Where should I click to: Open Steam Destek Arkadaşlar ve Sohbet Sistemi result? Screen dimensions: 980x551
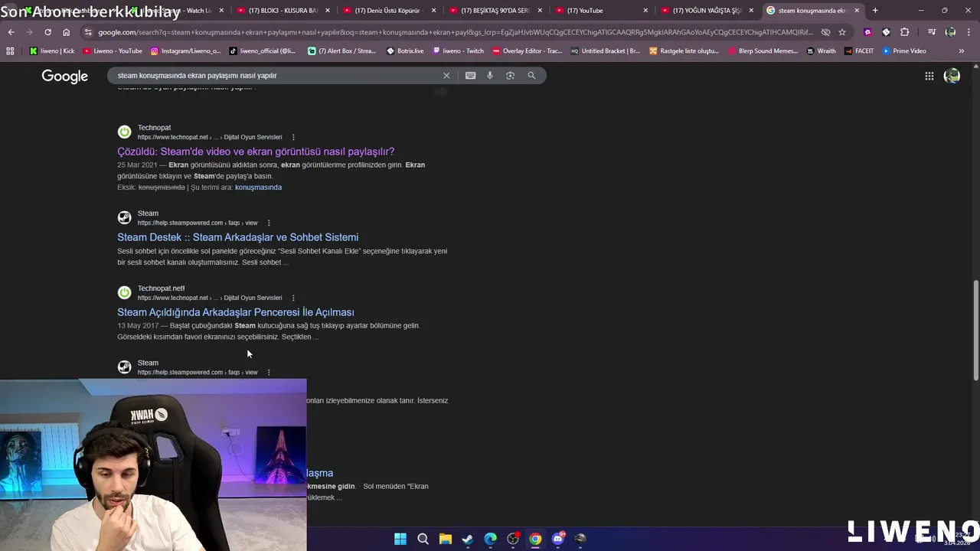click(237, 237)
